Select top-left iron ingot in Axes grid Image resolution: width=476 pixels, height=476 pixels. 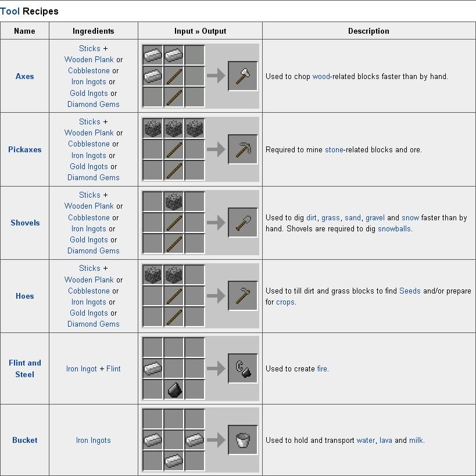point(153,55)
